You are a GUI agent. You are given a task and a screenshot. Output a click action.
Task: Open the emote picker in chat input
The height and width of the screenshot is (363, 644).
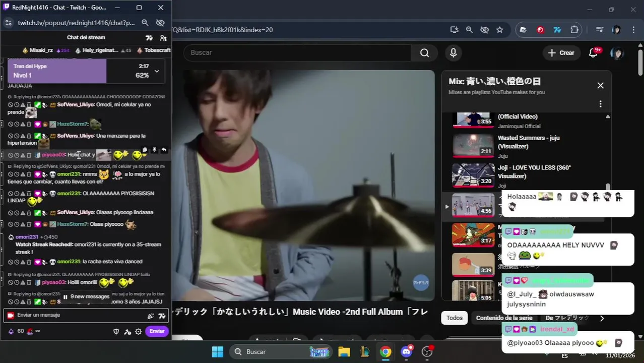tap(150, 316)
